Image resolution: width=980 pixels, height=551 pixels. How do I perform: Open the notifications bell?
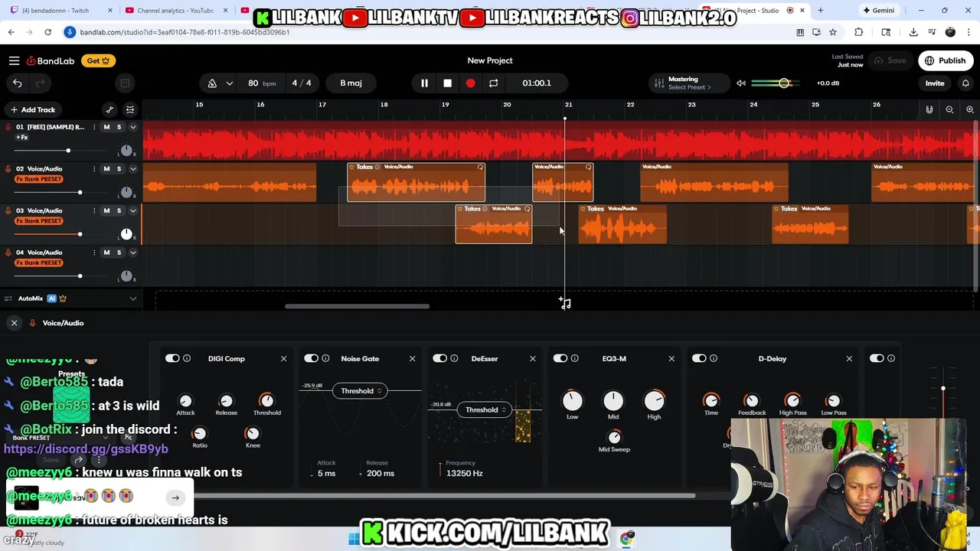965,83
